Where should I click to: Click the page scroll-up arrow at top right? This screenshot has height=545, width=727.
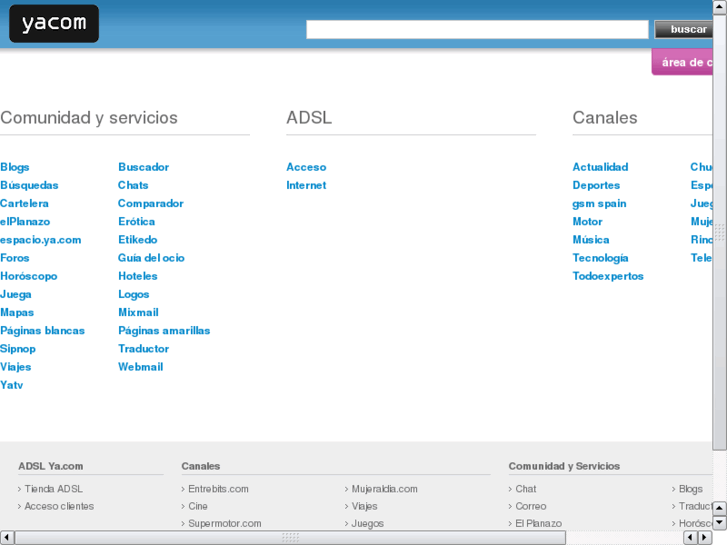click(x=720, y=7)
